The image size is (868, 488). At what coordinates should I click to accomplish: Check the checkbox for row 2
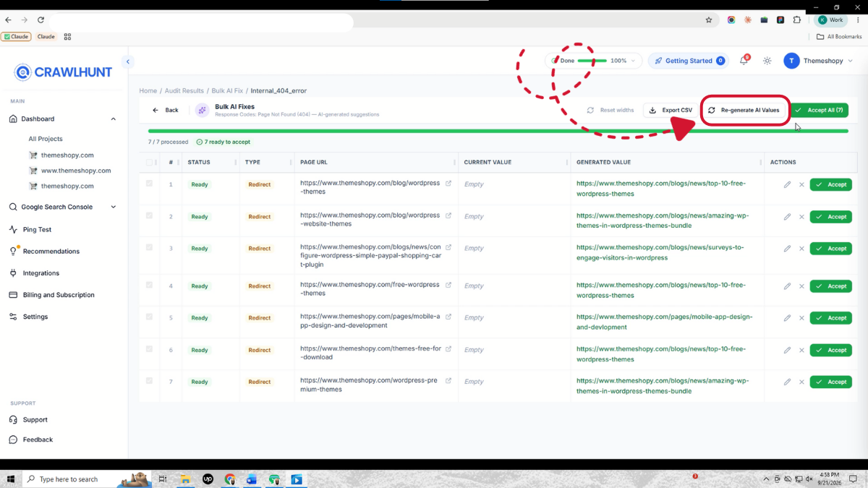point(149,215)
